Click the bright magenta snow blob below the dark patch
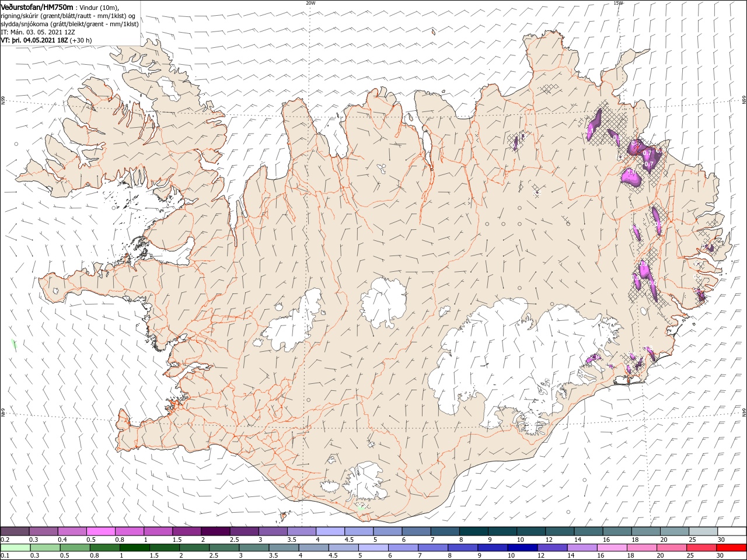747x560 pixels. [x=630, y=176]
